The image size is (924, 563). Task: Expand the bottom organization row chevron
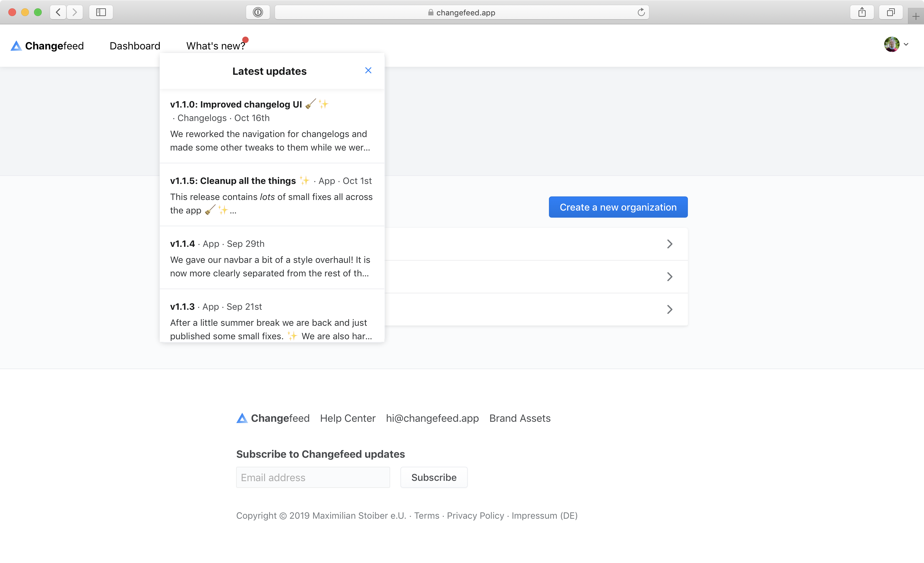(670, 309)
